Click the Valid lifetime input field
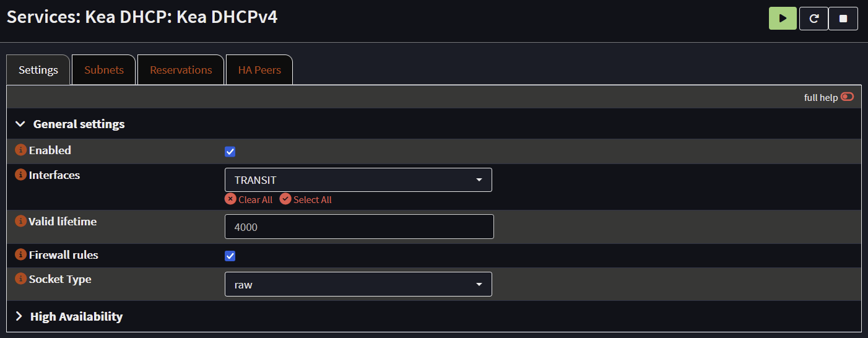The width and height of the screenshot is (868, 338). pos(359,227)
